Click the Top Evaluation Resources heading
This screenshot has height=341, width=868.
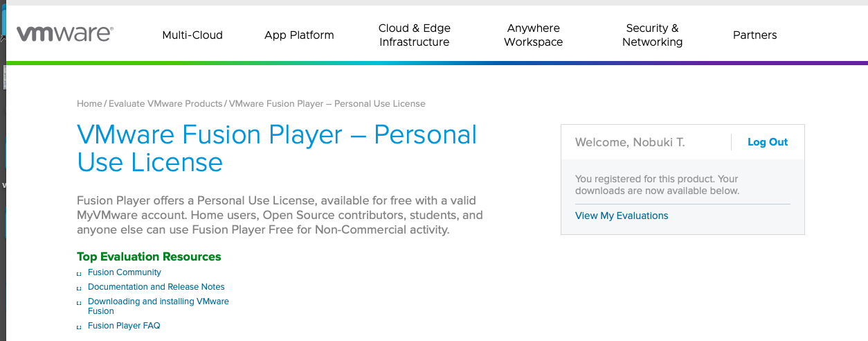coord(149,256)
